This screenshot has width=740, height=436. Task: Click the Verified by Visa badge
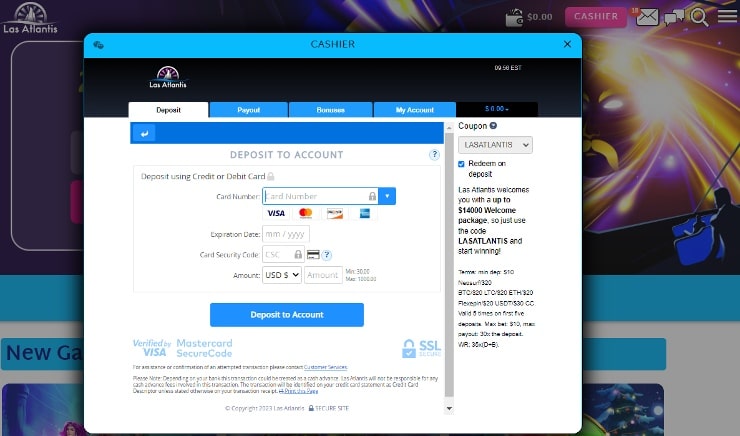[x=151, y=348]
